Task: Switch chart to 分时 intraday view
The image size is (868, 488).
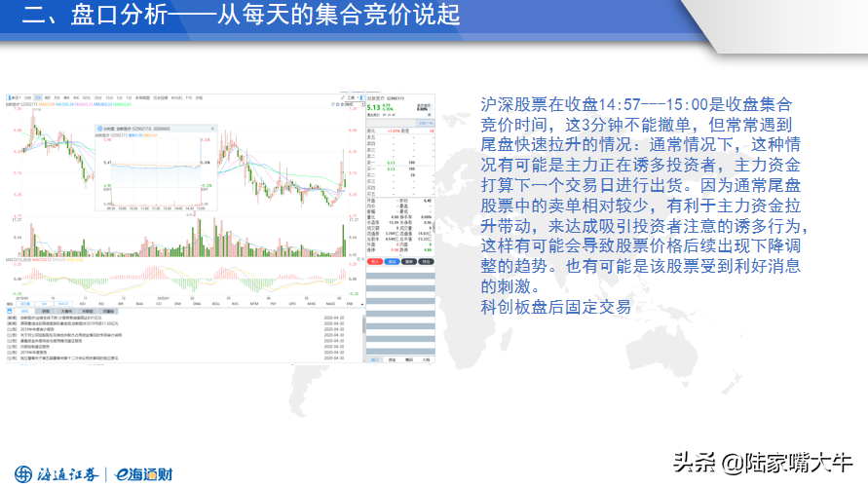Action: (x=26, y=97)
